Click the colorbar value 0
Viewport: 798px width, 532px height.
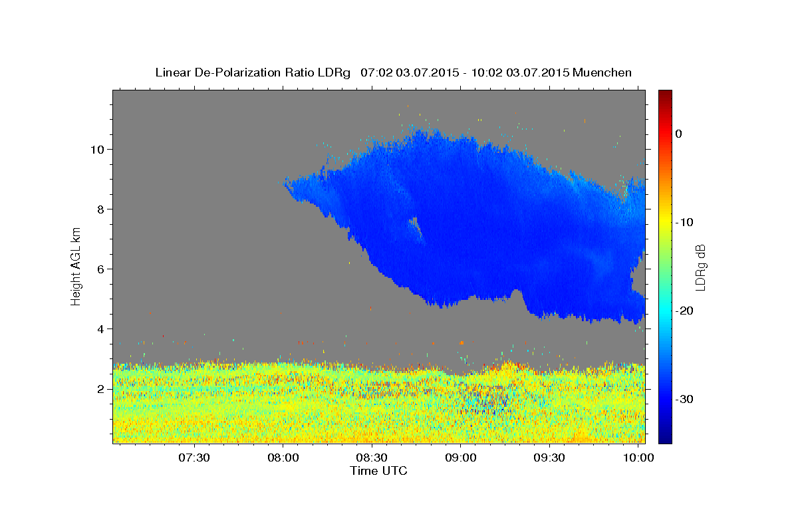tap(679, 134)
